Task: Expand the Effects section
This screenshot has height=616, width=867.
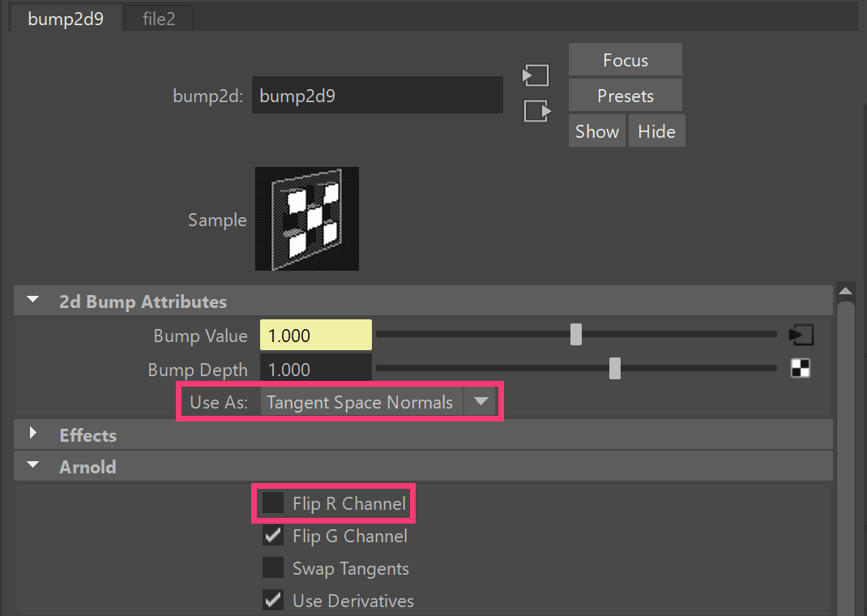Action: (32, 434)
